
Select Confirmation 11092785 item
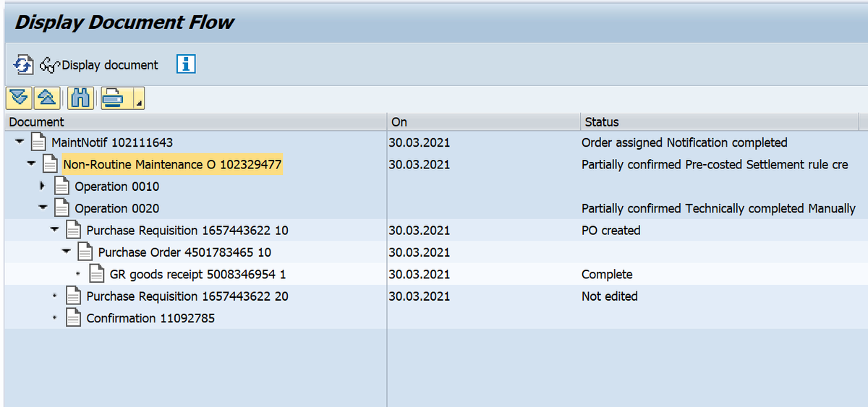[150, 318]
